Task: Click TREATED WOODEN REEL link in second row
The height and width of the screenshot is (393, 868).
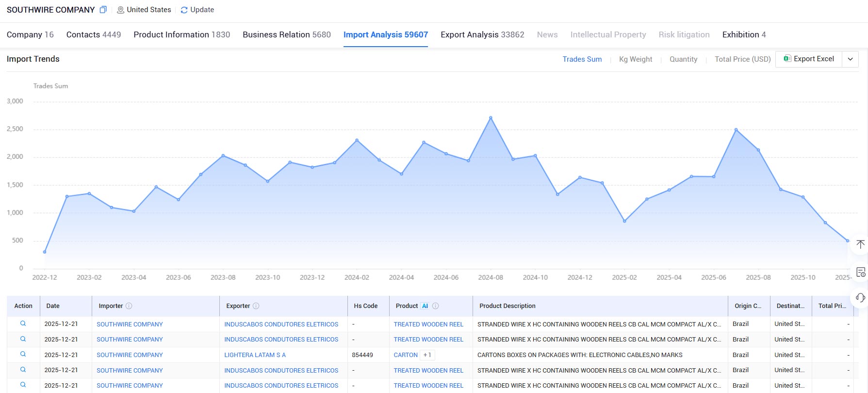Action: pos(428,340)
